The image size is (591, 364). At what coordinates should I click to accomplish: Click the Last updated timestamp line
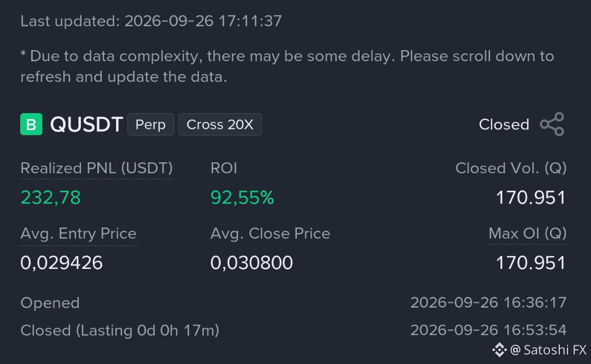(151, 21)
